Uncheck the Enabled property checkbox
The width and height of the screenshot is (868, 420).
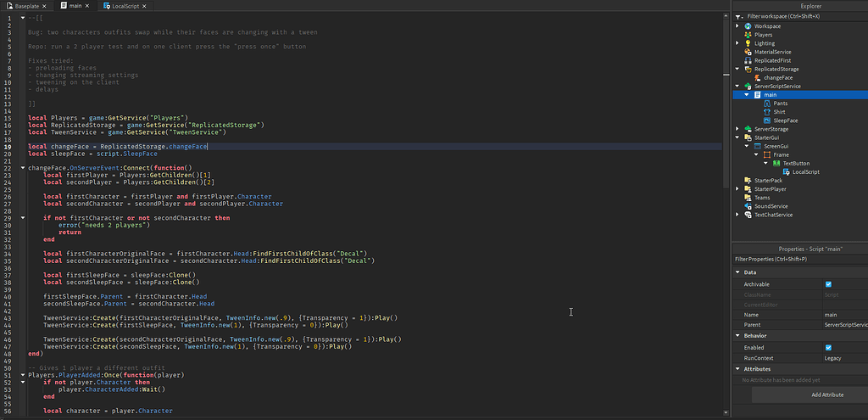(828, 348)
